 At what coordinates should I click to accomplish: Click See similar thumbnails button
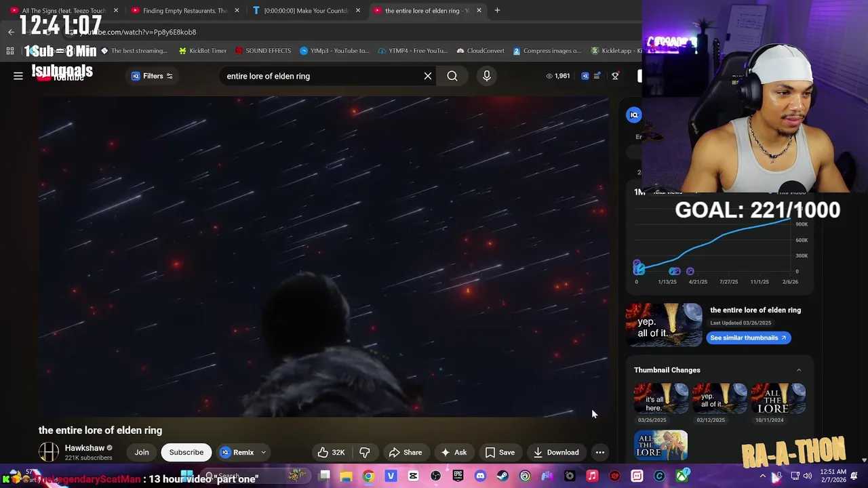click(748, 338)
